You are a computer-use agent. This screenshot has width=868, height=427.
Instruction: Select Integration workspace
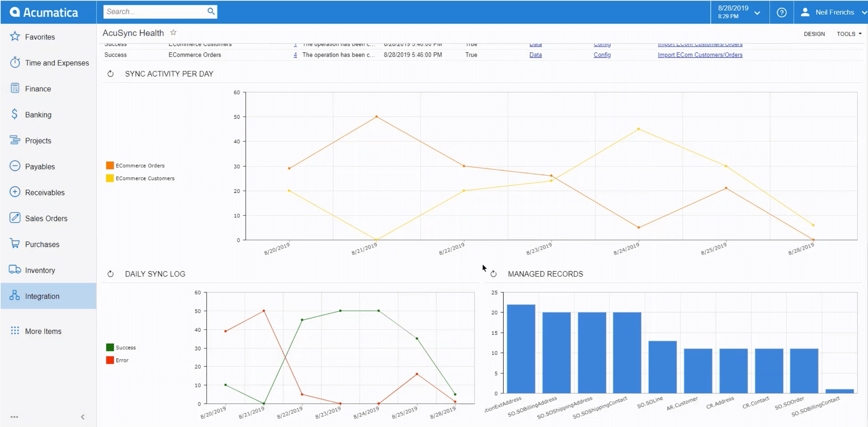[48, 296]
